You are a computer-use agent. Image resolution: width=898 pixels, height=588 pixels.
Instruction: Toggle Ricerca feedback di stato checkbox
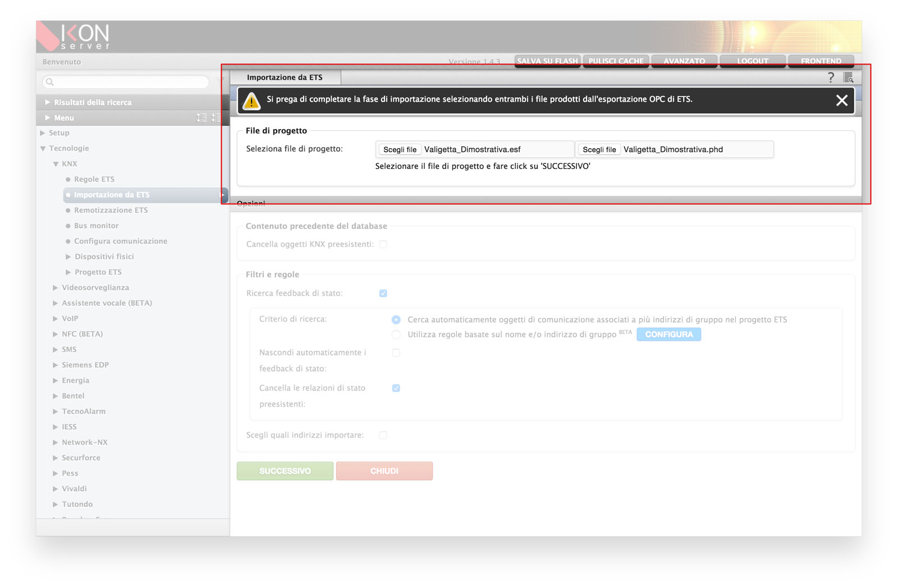(383, 293)
